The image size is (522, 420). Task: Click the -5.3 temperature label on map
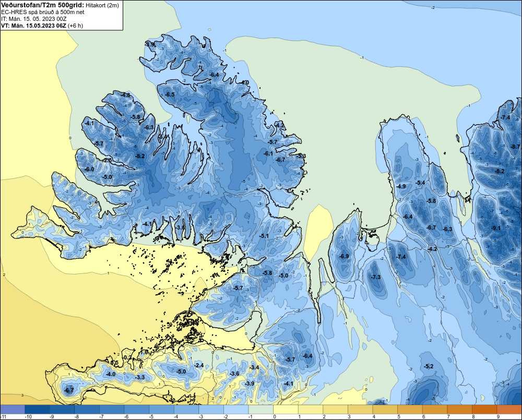coord(301,156)
